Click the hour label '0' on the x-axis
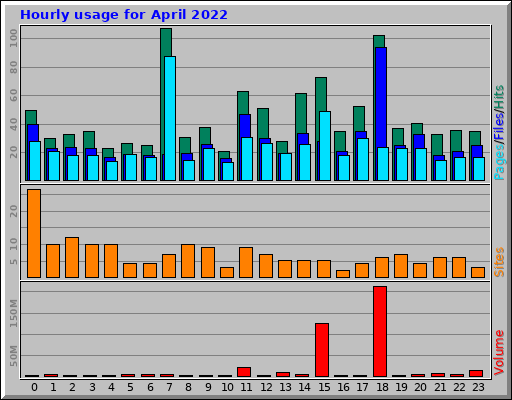This screenshot has width=512, height=400. click(x=34, y=387)
